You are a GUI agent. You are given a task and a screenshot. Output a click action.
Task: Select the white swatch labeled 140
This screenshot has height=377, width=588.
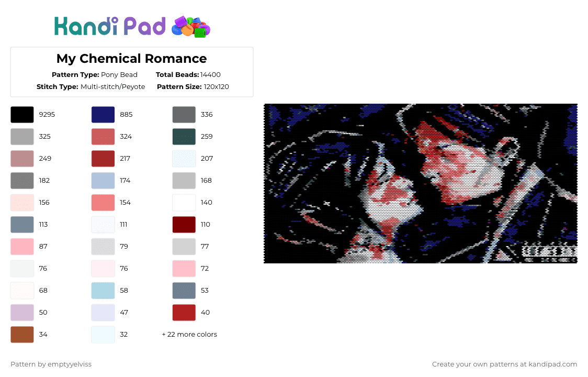(x=184, y=203)
